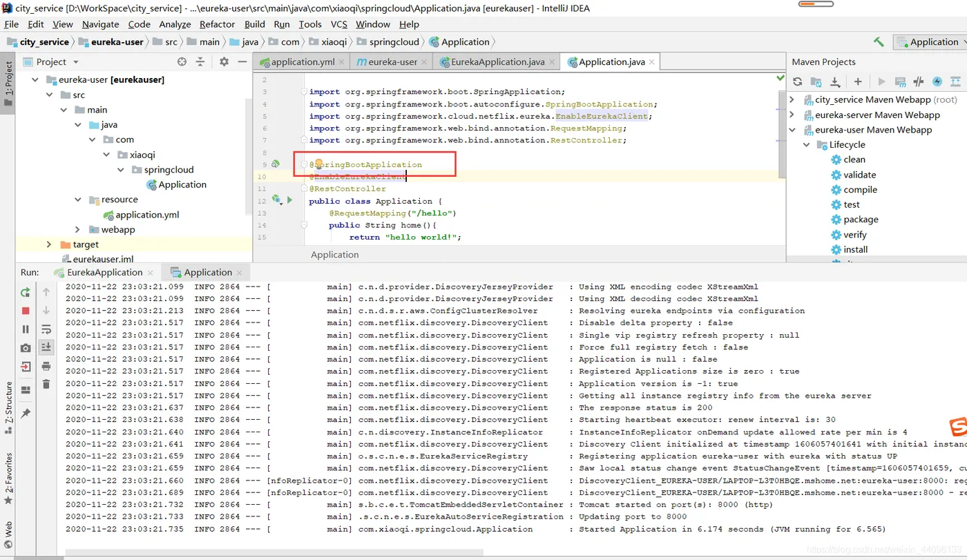Toggle scroll to end in console
This screenshot has width=967, height=560.
46,347
